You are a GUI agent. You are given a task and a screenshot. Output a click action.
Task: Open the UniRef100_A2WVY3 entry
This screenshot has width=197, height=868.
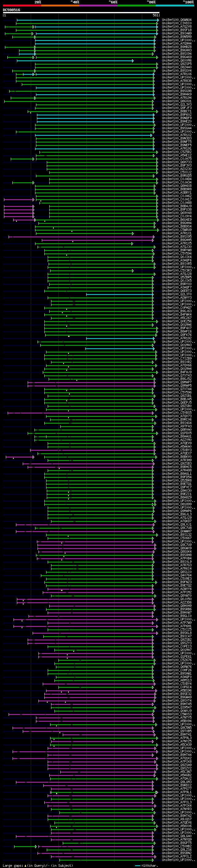(x=177, y=297)
